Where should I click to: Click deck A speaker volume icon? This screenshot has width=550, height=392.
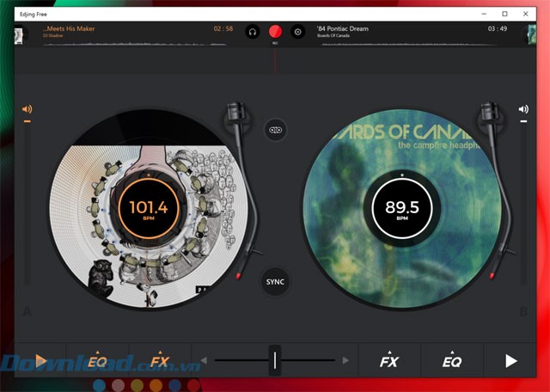27,109
